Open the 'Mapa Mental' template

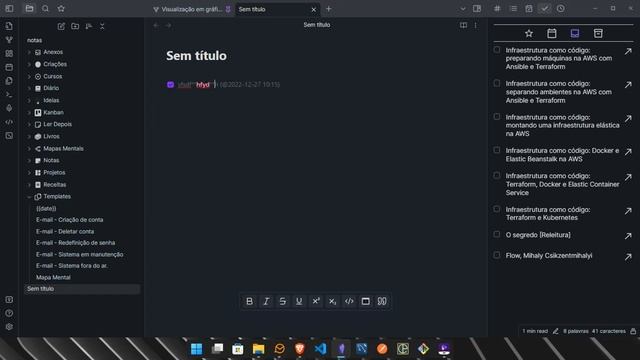tap(53, 277)
